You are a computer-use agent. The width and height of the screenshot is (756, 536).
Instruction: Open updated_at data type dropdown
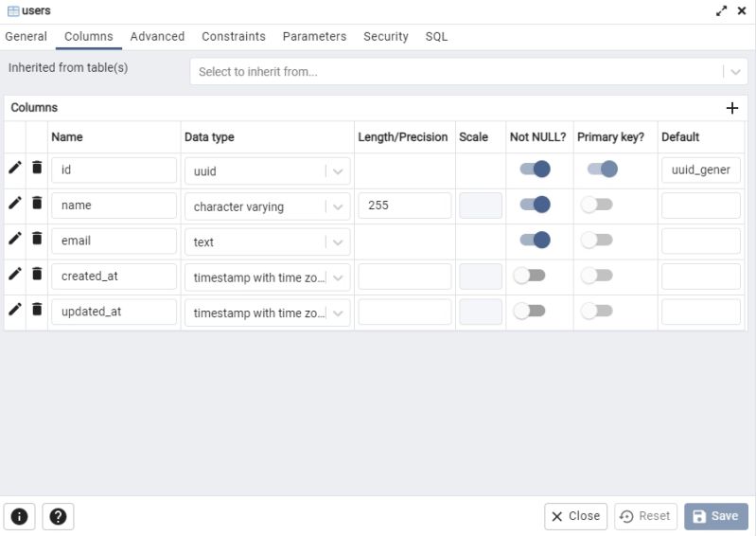267,313
